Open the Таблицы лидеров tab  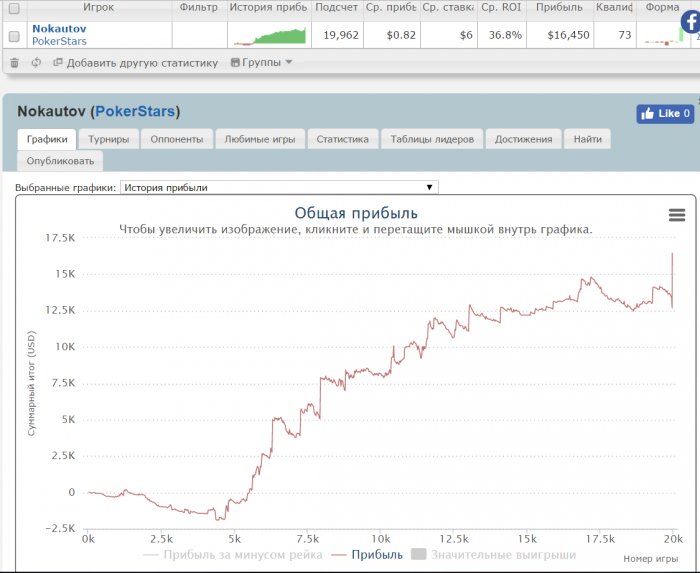pos(432,139)
